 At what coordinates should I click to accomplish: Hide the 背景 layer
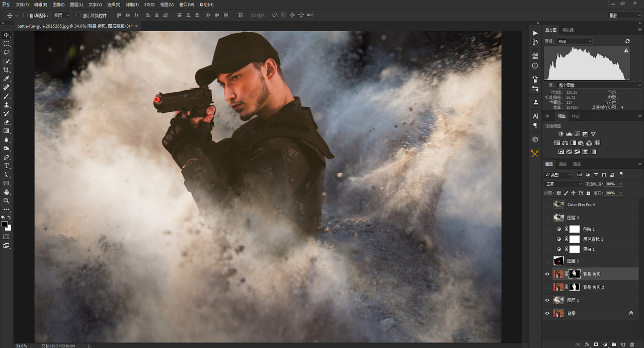[547, 313]
